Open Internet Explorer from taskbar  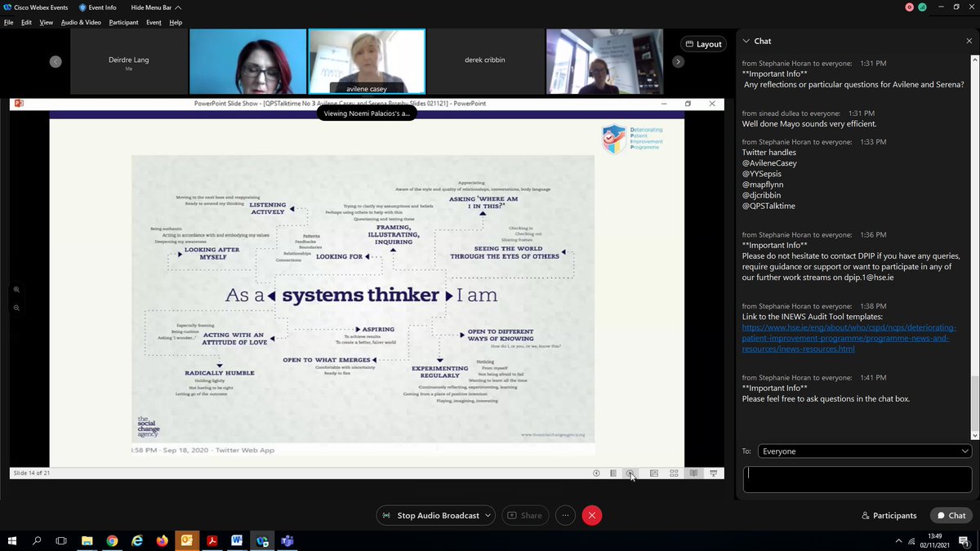pyautogui.click(x=137, y=540)
